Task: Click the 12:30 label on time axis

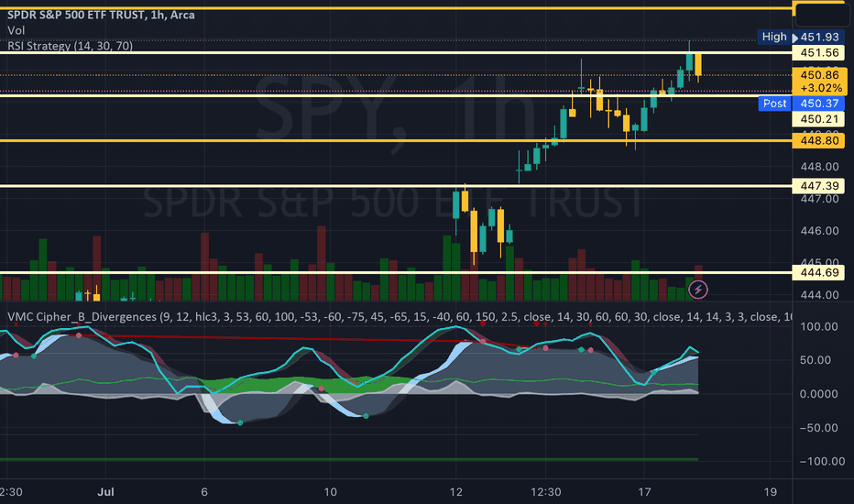Action: pos(546,492)
